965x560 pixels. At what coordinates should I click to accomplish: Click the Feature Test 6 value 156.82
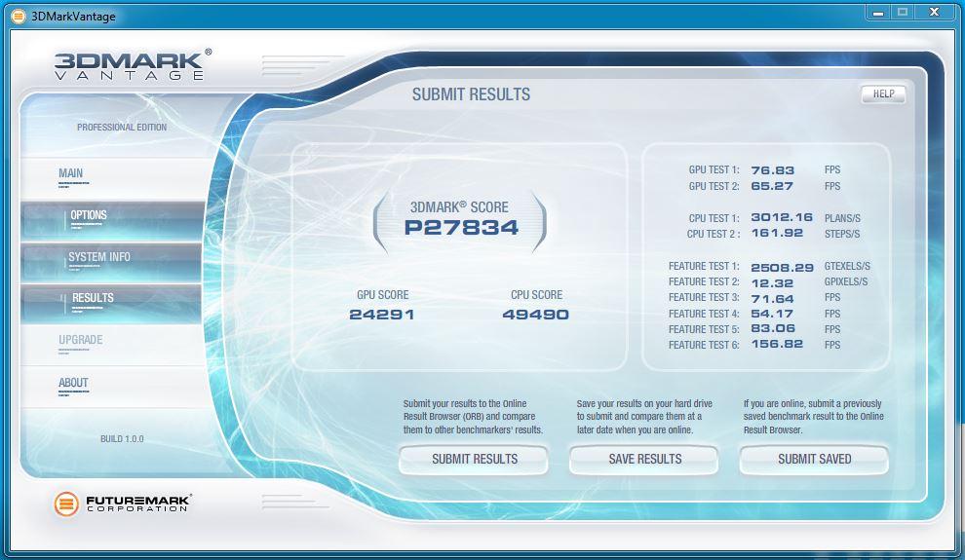coord(777,344)
